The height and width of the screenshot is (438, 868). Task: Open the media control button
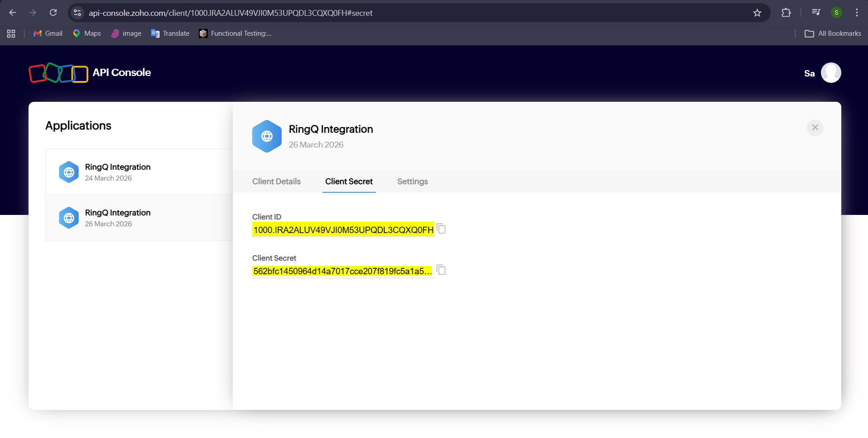pyautogui.click(x=816, y=13)
